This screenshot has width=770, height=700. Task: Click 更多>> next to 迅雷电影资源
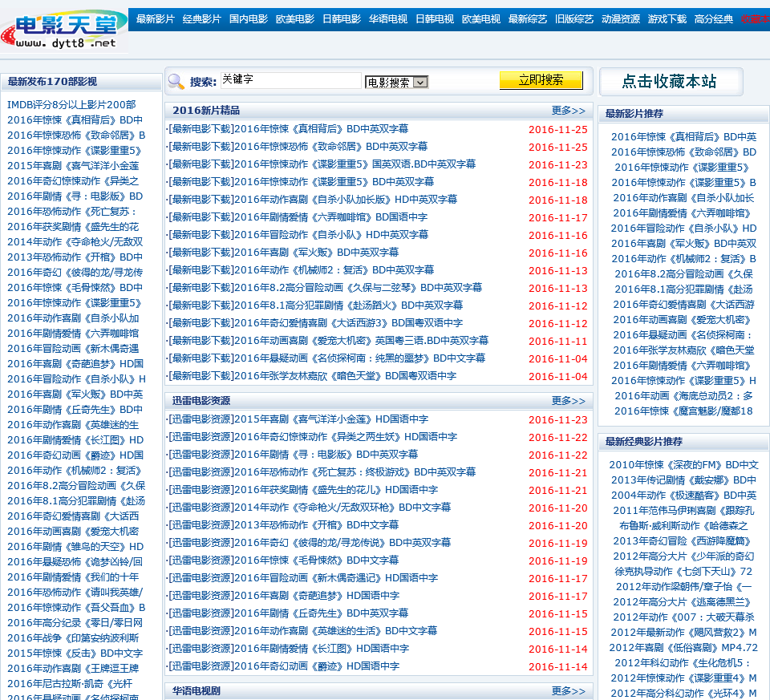coord(568,401)
